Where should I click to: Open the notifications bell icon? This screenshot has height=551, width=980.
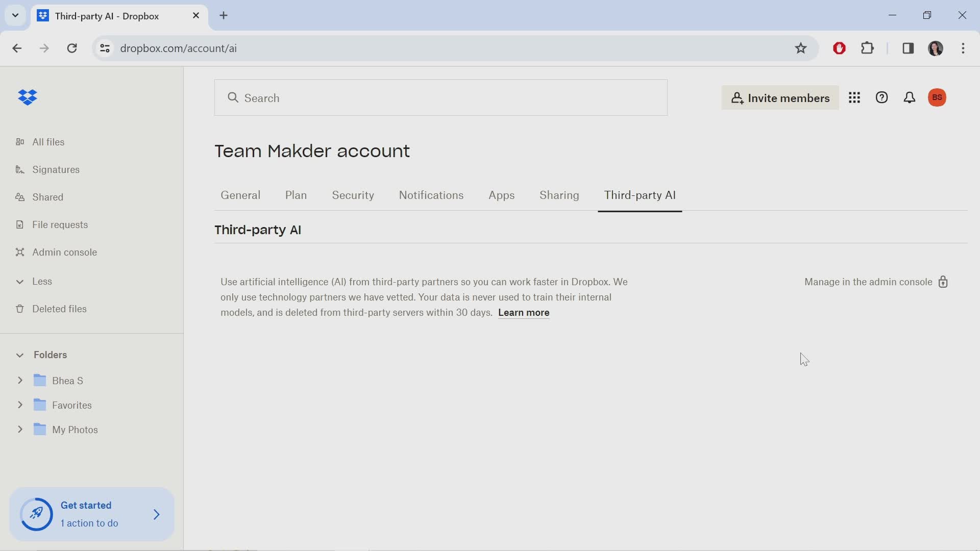click(x=909, y=97)
